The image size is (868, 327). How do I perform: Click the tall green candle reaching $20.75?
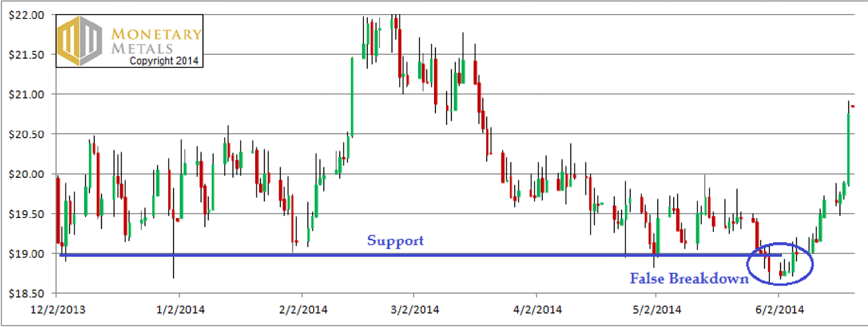[848, 148]
